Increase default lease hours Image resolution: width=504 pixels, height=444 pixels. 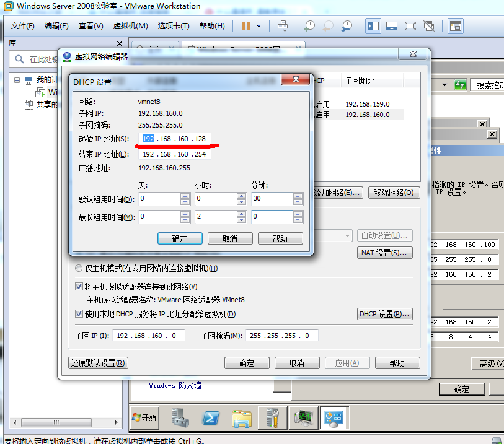point(241,196)
